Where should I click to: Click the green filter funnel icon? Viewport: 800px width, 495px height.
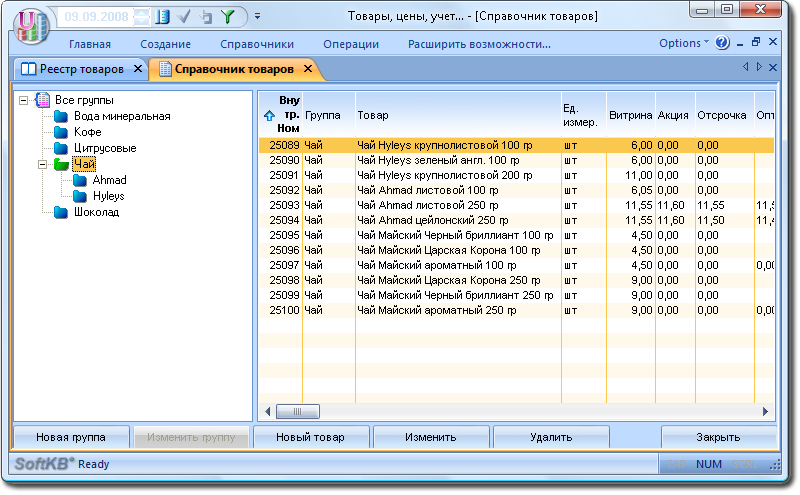pyautogui.click(x=228, y=17)
